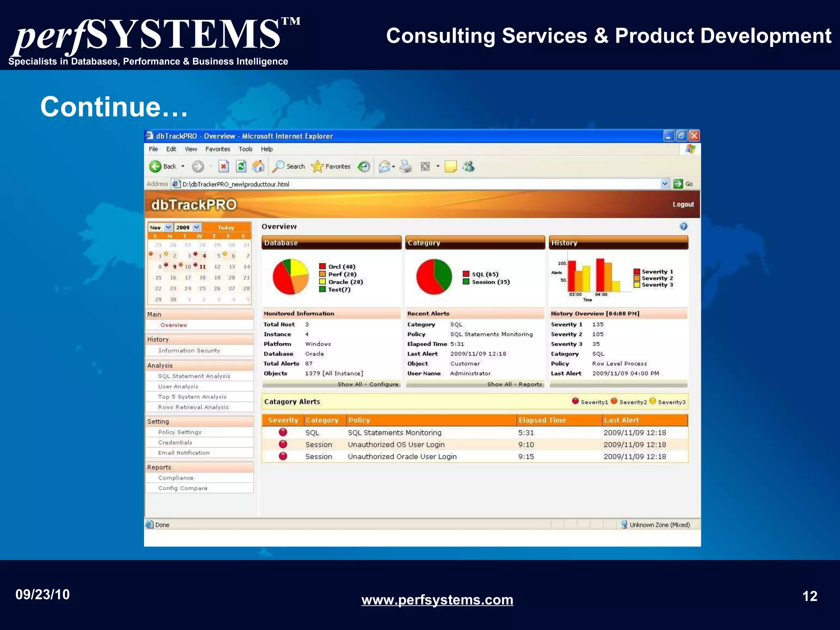840x630 pixels.
Task: Open the address bar dropdown arrow
Action: point(665,184)
